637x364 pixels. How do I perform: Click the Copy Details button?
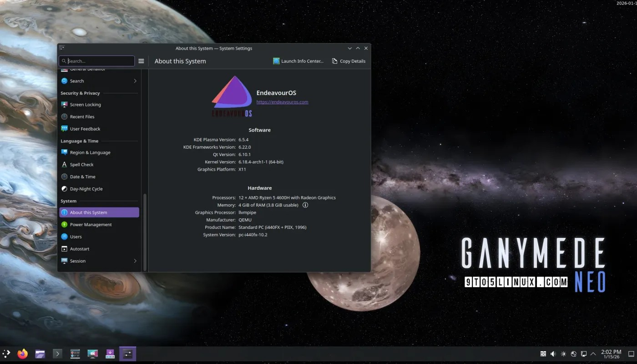coord(349,61)
